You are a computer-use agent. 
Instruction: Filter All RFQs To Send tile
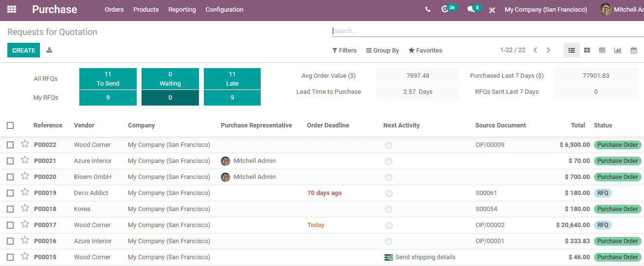tap(108, 79)
